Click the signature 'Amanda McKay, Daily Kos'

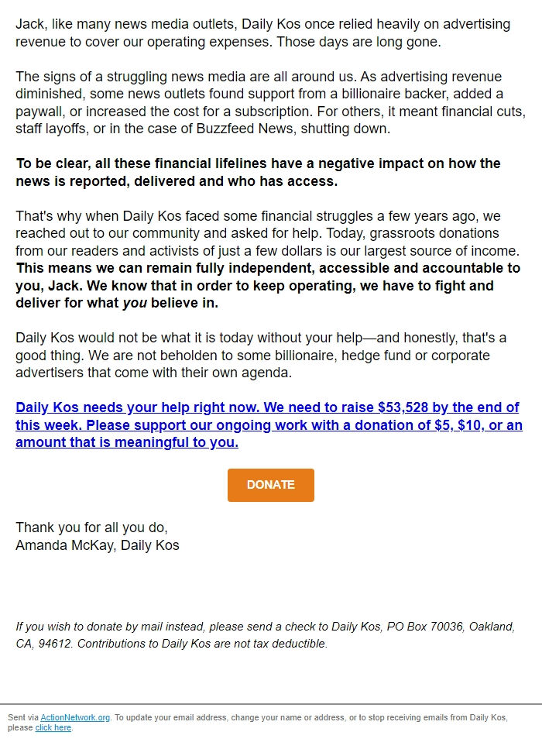98,545
